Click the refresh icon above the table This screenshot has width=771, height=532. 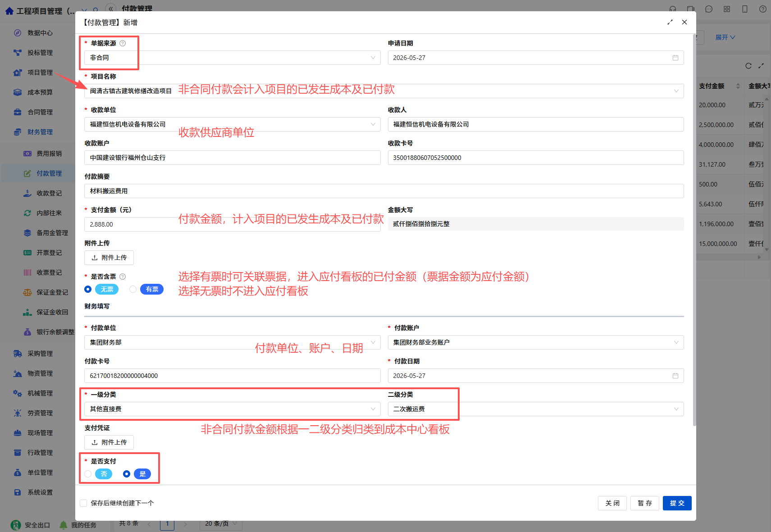[x=748, y=66]
